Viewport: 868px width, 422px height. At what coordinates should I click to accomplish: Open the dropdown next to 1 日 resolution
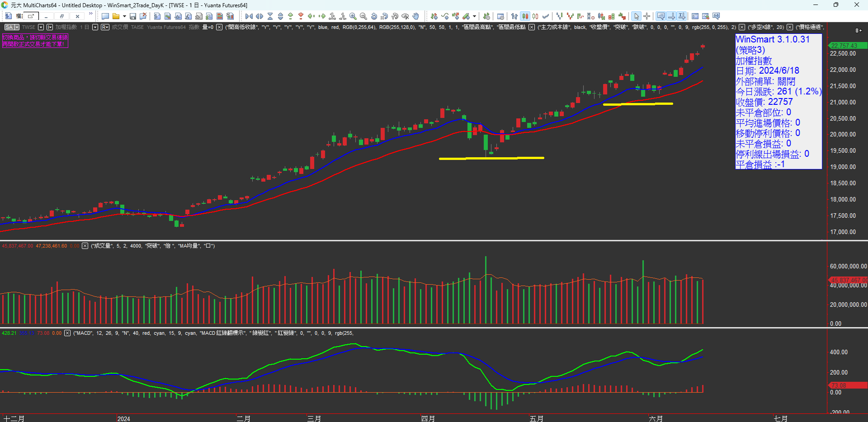95,27
